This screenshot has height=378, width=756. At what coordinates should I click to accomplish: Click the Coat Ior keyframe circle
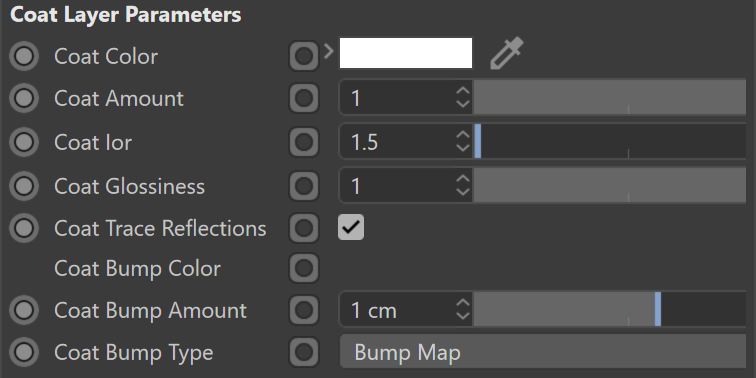[24, 142]
